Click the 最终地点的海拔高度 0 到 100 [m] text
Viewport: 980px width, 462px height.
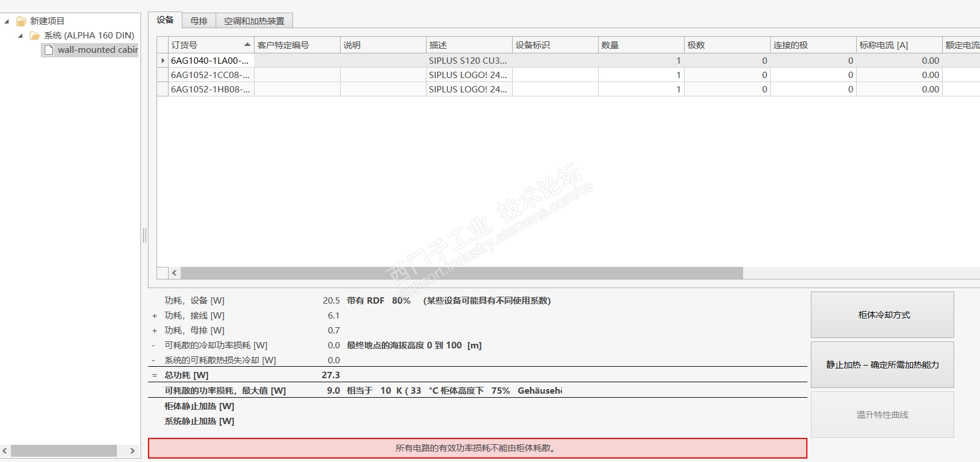(x=414, y=345)
